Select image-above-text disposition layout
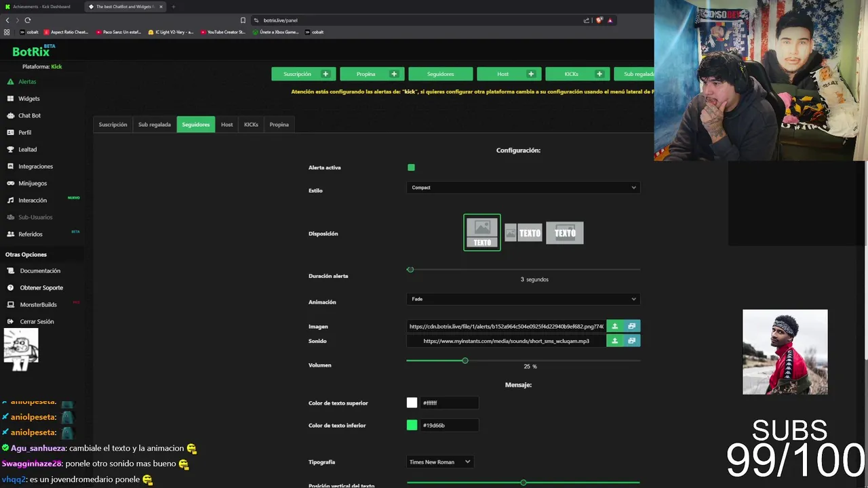 click(482, 232)
